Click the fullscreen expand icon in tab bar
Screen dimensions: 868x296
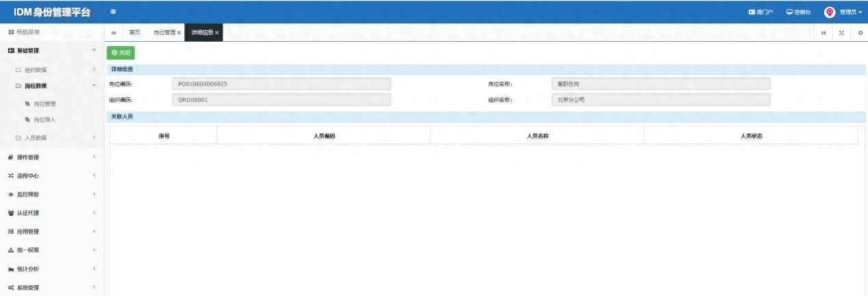click(841, 33)
